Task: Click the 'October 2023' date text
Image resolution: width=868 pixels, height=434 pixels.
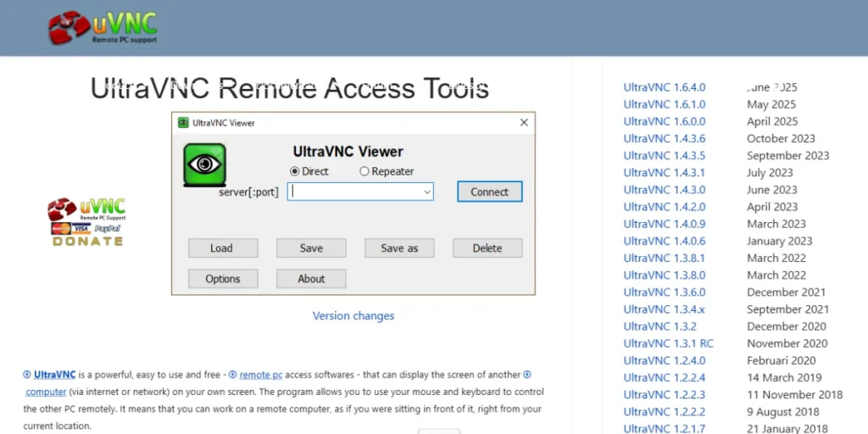Action: coord(781,139)
